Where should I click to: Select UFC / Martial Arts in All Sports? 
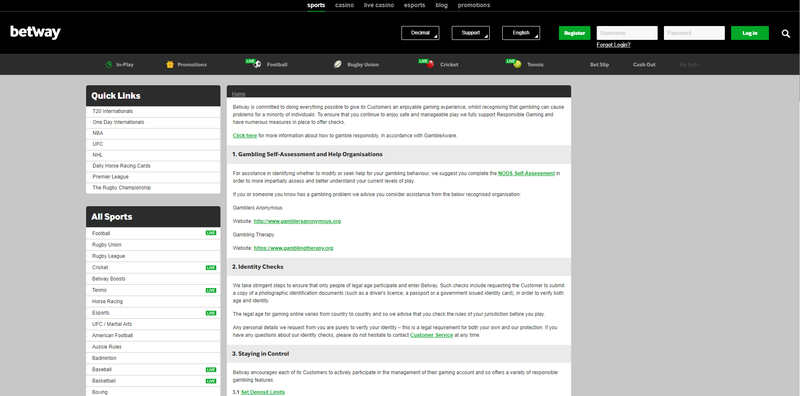pos(153,324)
